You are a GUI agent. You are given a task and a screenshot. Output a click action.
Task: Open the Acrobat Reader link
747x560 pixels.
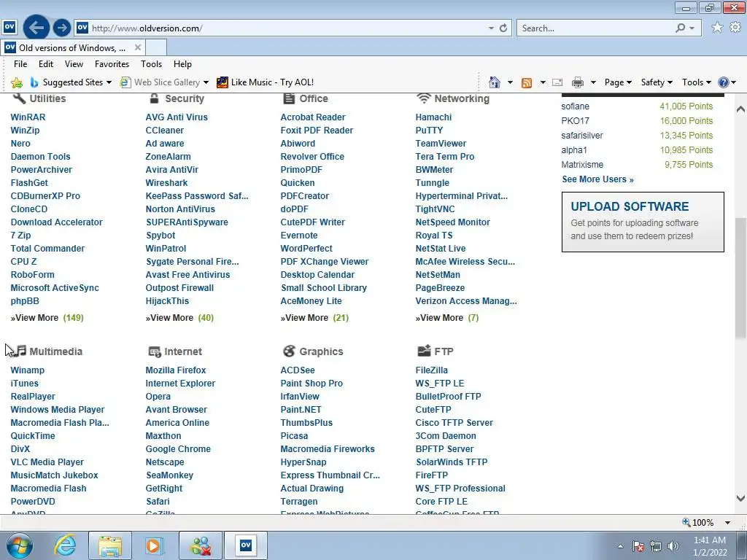tap(312, 117)
